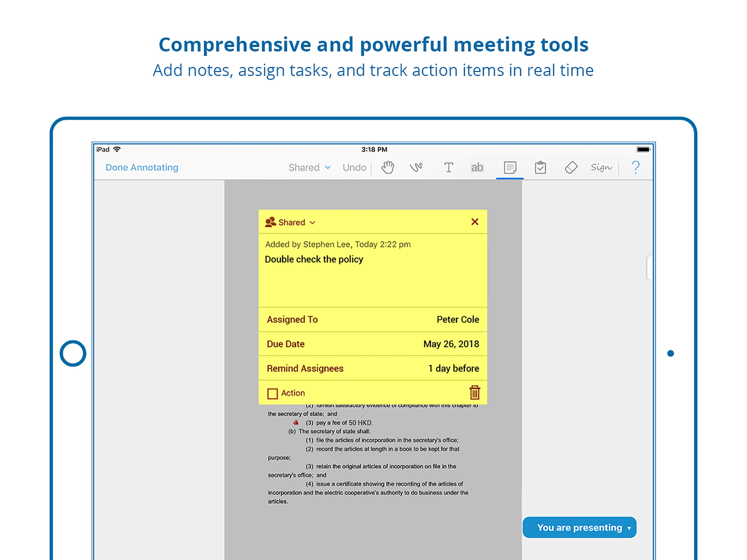Select the sticky note tool

[x=510, y=168]
